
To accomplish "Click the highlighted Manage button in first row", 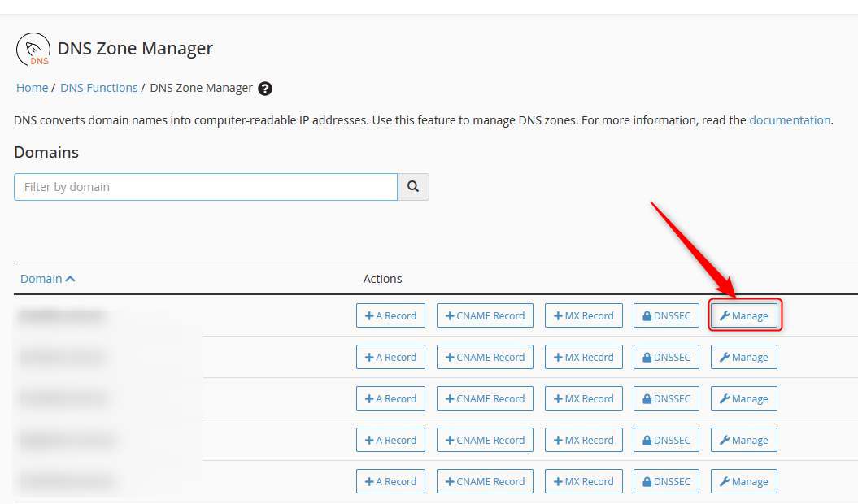I will click(x=744, y=316).
